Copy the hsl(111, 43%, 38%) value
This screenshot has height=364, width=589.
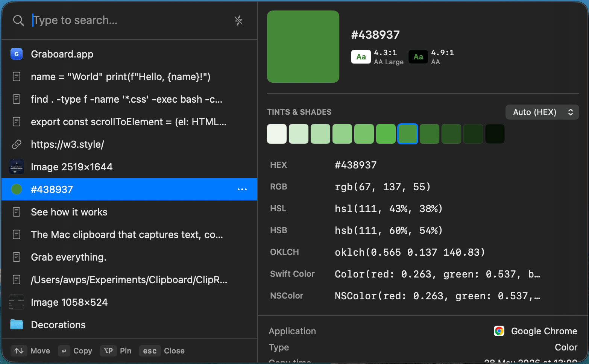[x=389, y=209]
